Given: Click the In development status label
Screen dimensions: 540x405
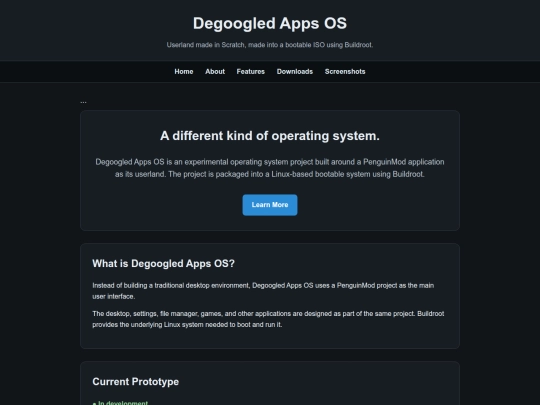Looking at the screenshot, I should (123, 403).
